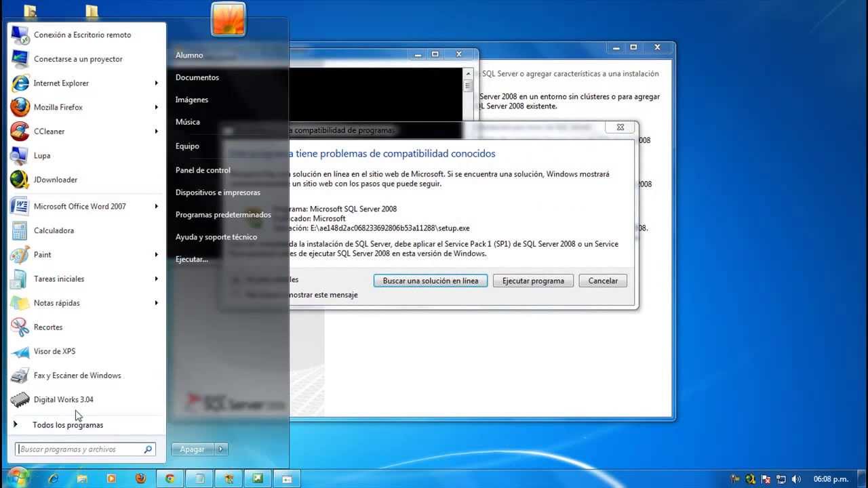Open Fax y Escáner de Windows
The image size is (868, 488).
point(86,375)
